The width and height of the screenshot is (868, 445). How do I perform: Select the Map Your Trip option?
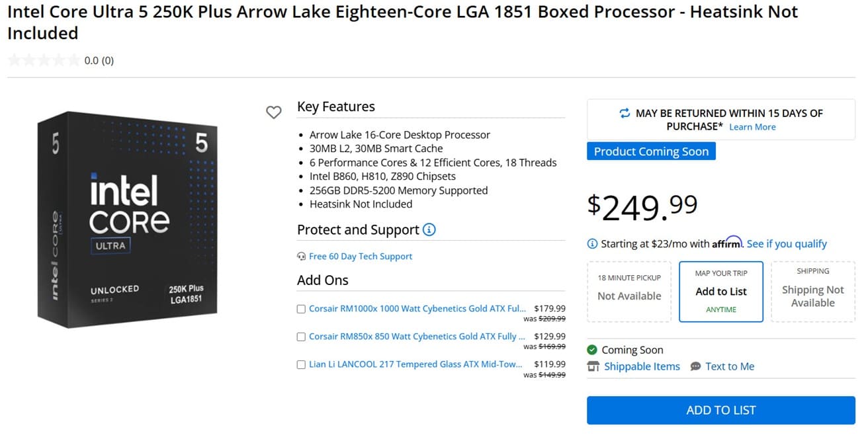[x=721, y=292]
